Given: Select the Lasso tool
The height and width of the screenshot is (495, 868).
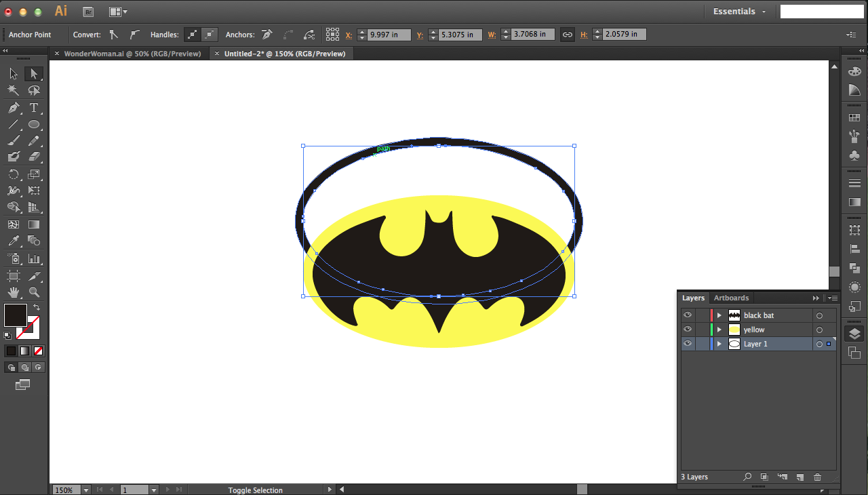Looking at the screenshot, I should click(34, 90).
